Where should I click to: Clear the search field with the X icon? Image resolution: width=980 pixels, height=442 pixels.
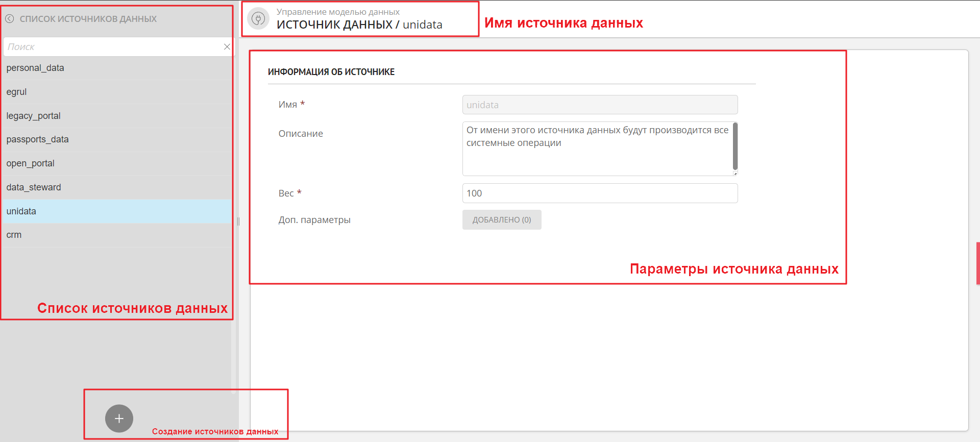click(227, 46)
